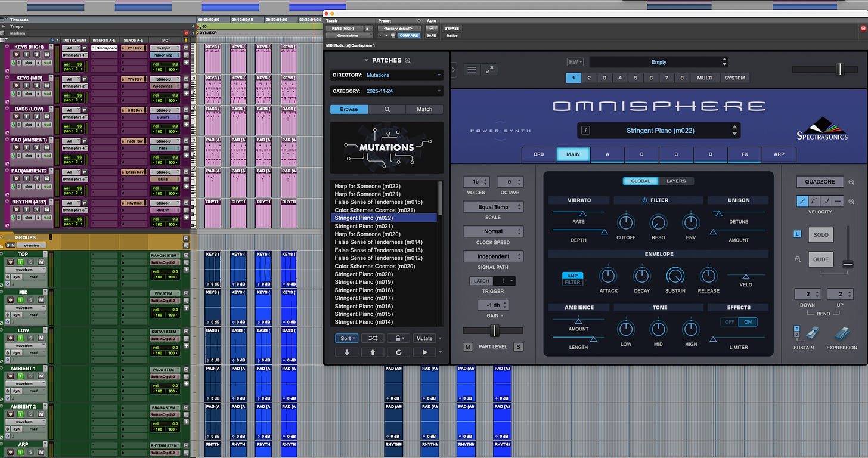Open the Equal Temp scale dropdown
The width and height of the screenshot is (868, 458).
click(493, 207)
